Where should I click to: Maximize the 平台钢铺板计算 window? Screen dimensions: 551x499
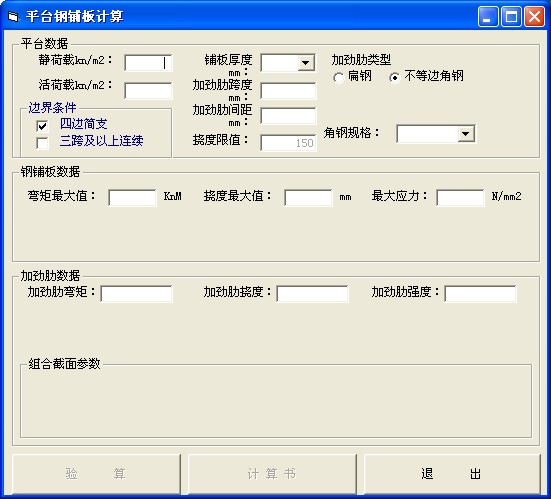tap(511, 17)
